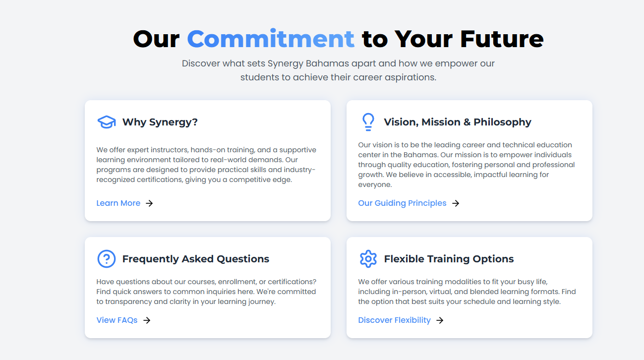Select the Frequently Asked Questions card

[x=207, y=288]
